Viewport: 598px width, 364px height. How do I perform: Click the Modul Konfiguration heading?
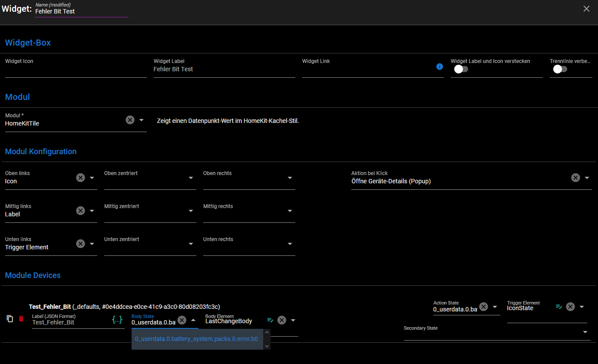(x=41, y=152)
